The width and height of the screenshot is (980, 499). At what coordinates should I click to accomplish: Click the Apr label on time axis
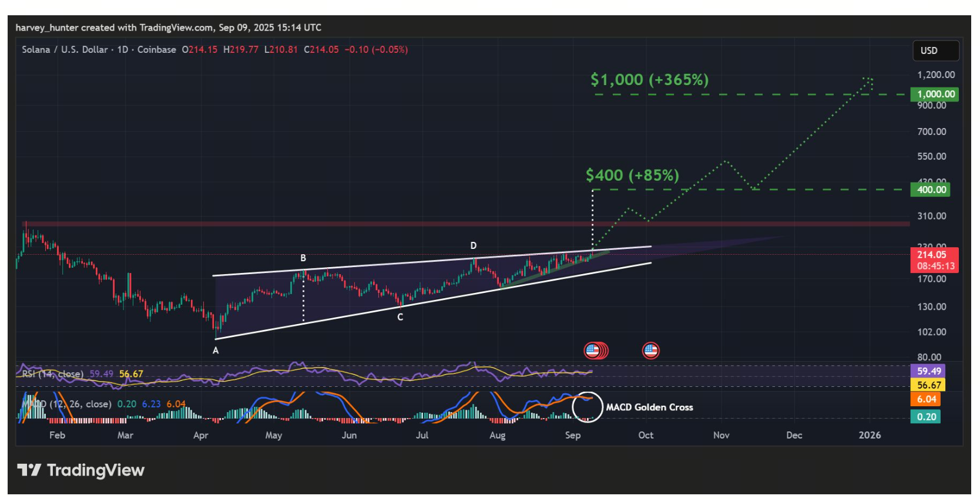[200, 435]
